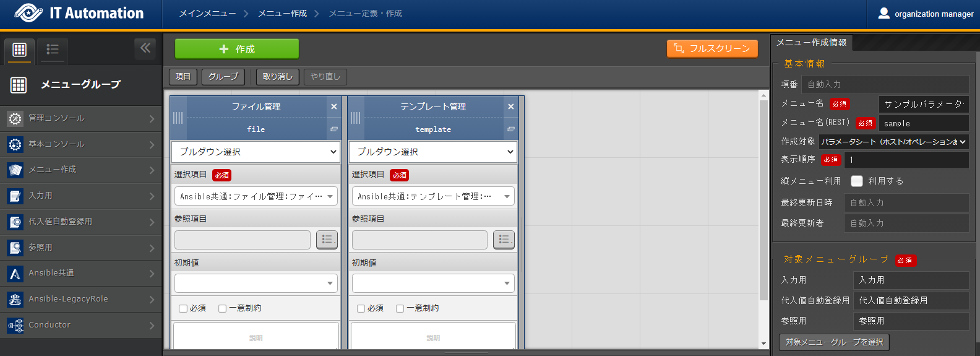Image resolution: width=980 pixels, height=356 pixels.
Task: Check 一意制約 in the template column
Action: [400, 308]
